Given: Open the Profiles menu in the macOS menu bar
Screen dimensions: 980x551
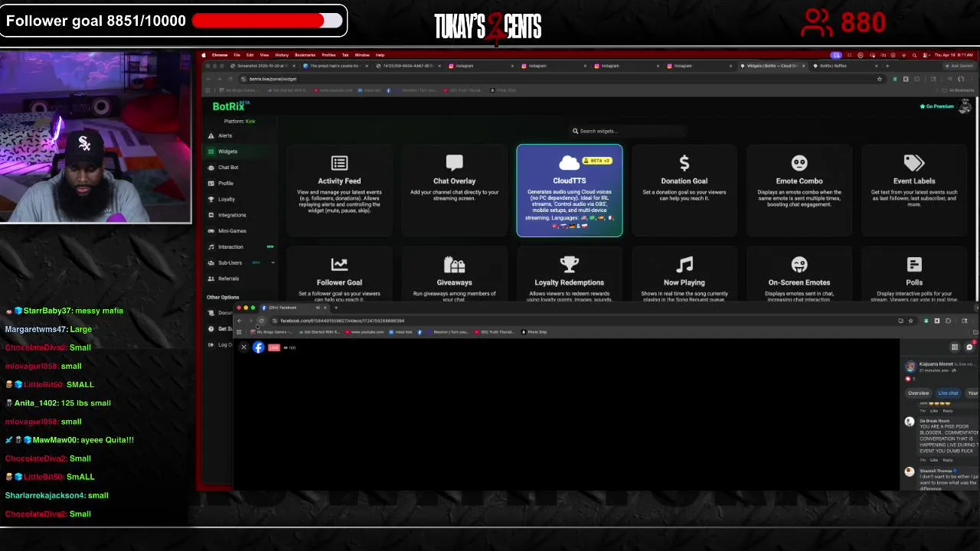Looking at the screenshot, I should 328,55.
